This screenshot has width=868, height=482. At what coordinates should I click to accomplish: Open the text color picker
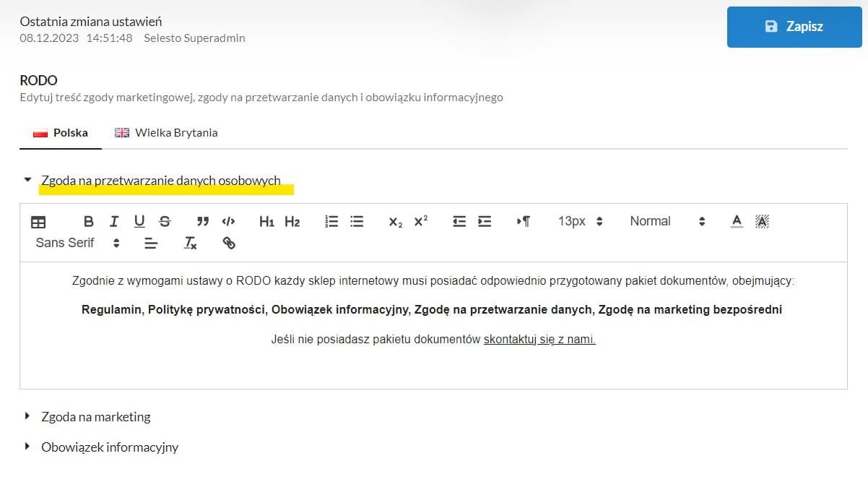tap(737, 222)
